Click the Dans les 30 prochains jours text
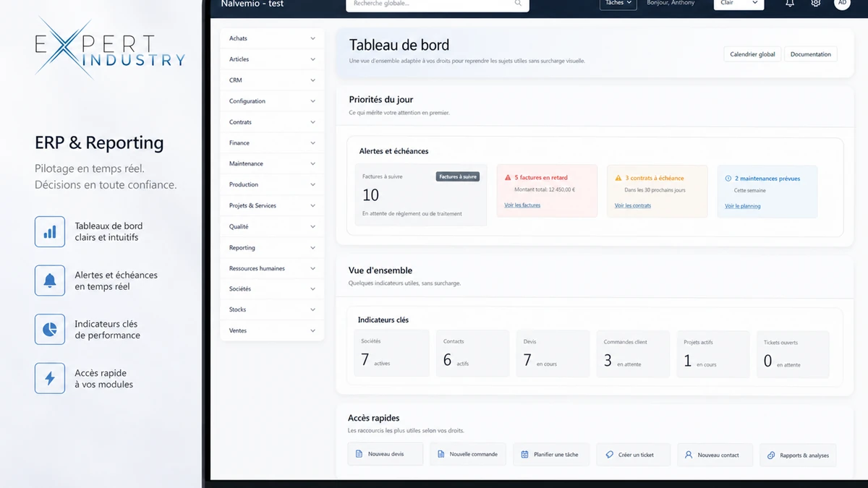The width and height of the screenshot is (868, 488). tap(655, 190)
